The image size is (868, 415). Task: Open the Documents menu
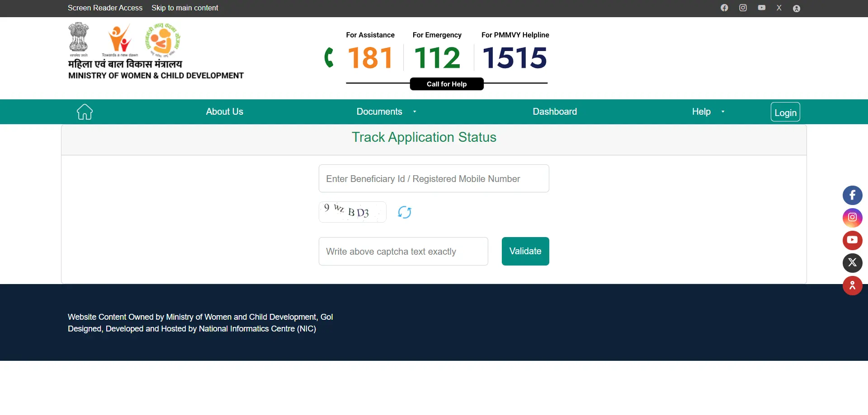pyautogui.click(x=379, y=112)
